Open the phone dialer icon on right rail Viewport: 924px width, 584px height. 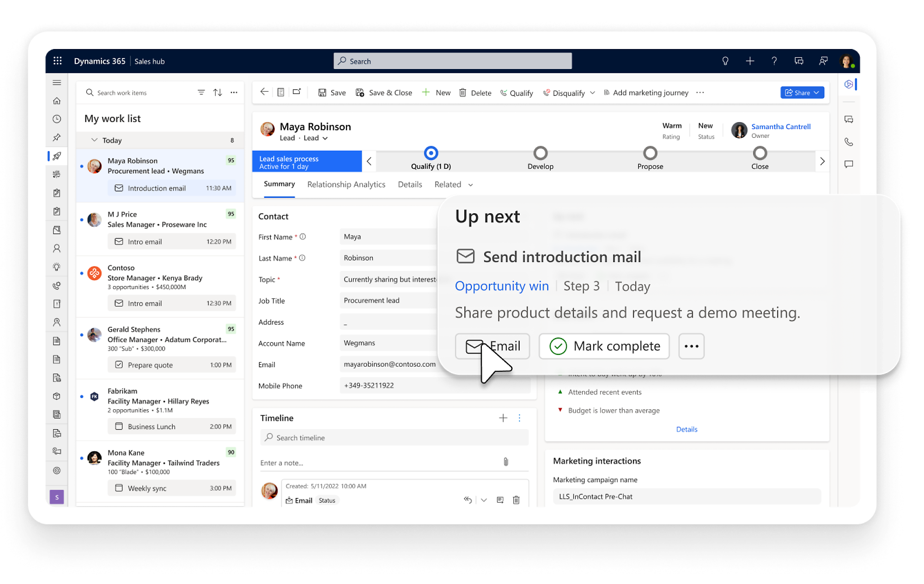point(849,142)
